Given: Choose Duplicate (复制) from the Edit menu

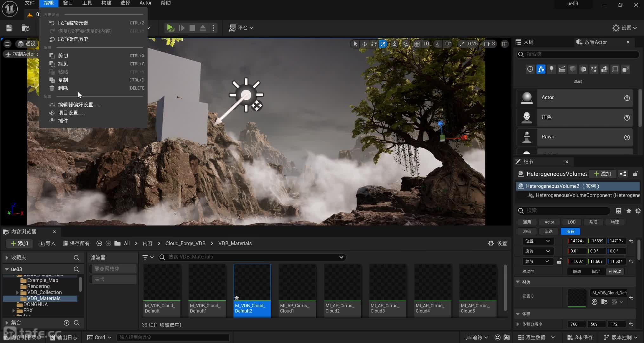Looking at the screenshot, I should tap(93, 80).
